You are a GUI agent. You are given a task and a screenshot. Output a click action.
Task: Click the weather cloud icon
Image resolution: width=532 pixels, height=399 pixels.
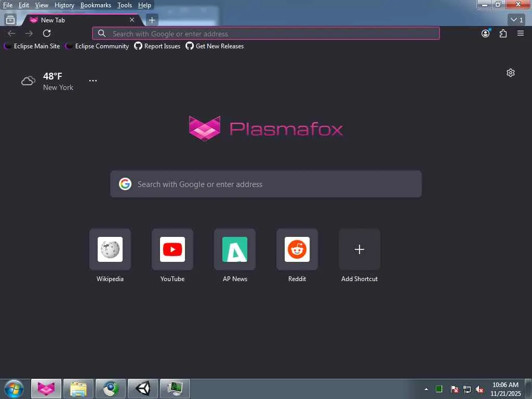coord(28,81)
